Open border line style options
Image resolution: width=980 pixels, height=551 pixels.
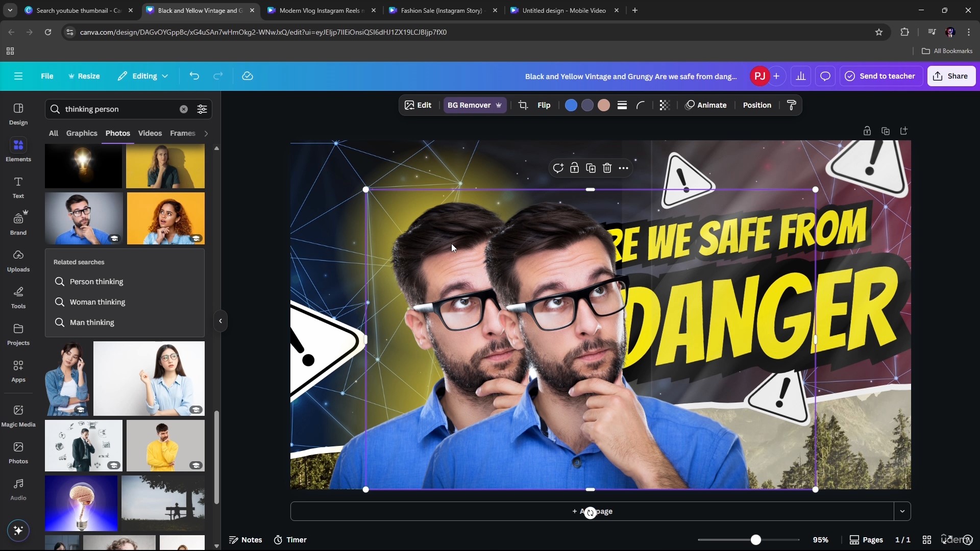click(x=622, y=105)
